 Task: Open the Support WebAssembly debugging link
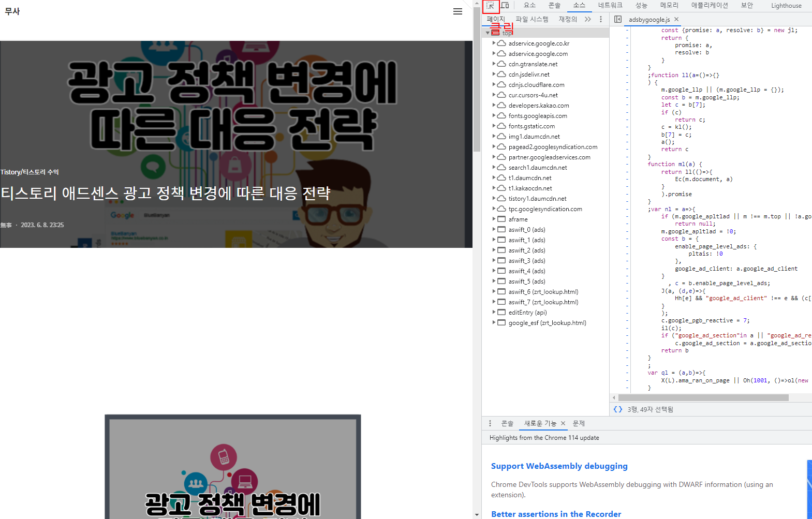click(x=559, y=466)
